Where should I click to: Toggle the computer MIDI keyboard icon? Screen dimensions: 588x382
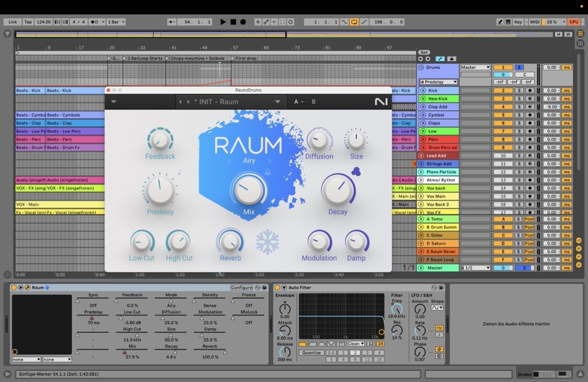pyautogui.click(x=508, y=22)
